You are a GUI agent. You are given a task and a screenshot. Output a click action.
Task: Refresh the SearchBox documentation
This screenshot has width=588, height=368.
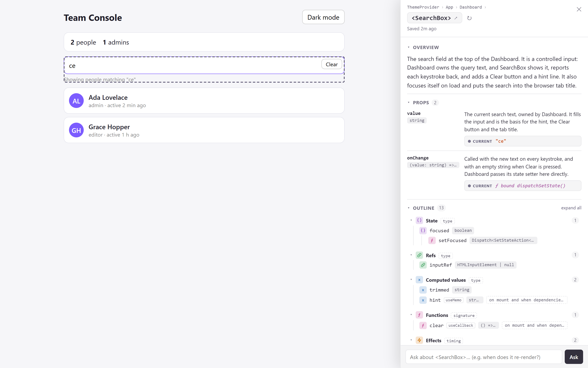469,18
